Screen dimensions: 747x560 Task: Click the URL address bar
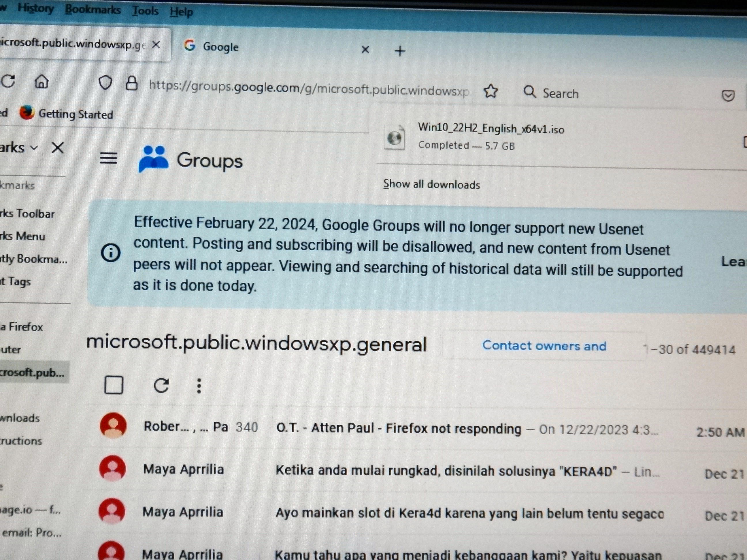pyautogui.click(x=308, y=88)
